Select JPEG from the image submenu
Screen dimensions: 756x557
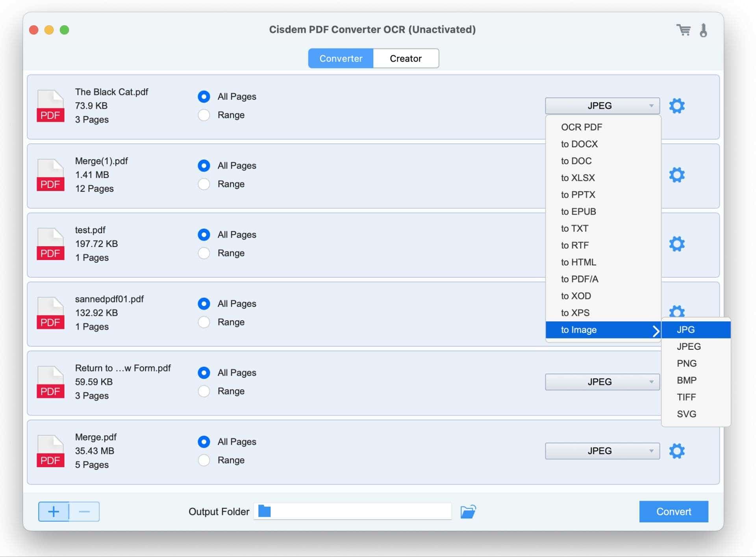689,346
